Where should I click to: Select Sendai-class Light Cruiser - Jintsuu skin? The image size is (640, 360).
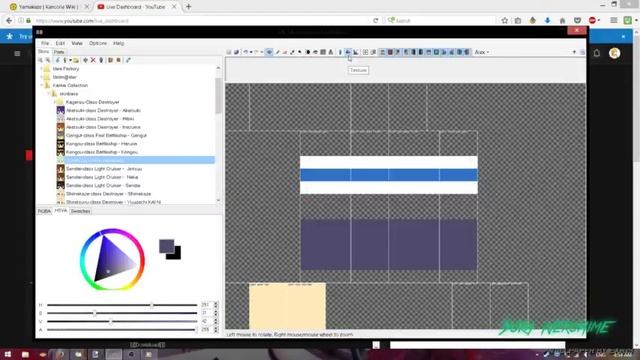tap(104, 169)
